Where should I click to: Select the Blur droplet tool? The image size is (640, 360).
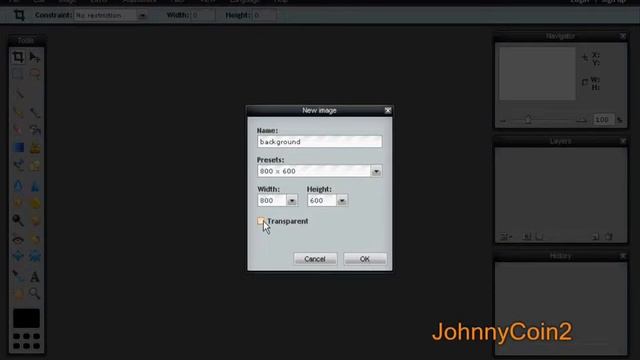point(18,186)
